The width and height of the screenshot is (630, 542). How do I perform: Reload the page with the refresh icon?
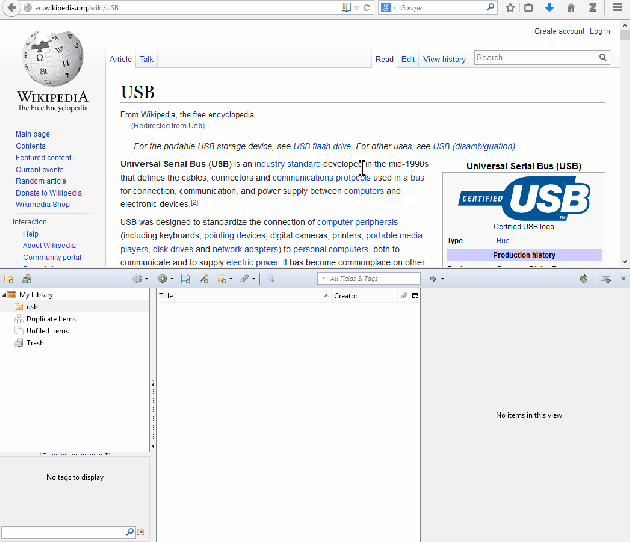tap(367, 8)
